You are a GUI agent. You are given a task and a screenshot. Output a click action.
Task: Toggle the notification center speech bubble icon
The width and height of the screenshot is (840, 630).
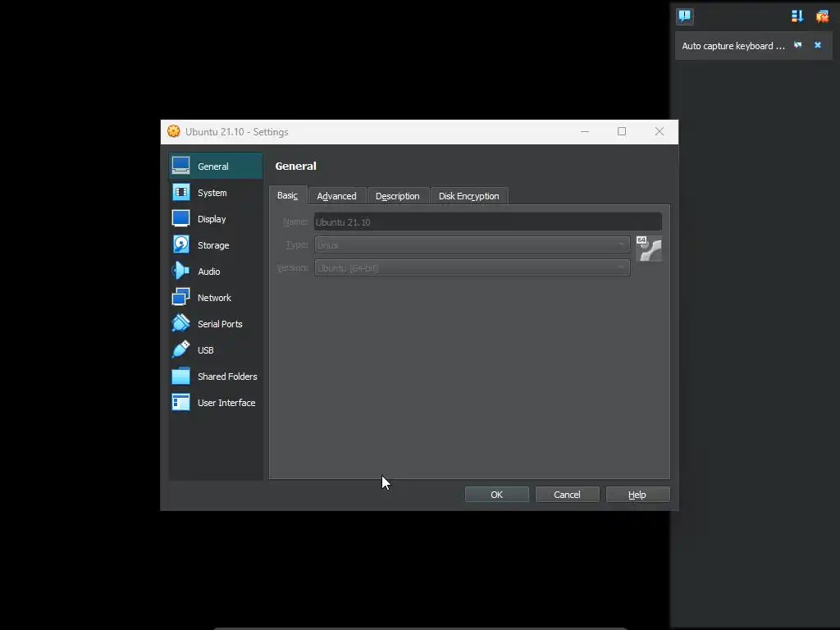tap(685, 16)
